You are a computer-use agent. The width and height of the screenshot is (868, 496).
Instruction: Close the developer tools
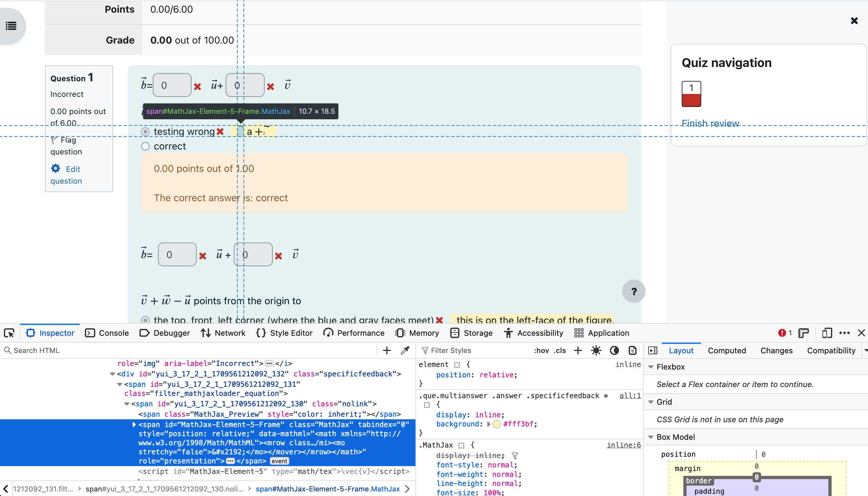pyautogui.click(x=861, y=333)
